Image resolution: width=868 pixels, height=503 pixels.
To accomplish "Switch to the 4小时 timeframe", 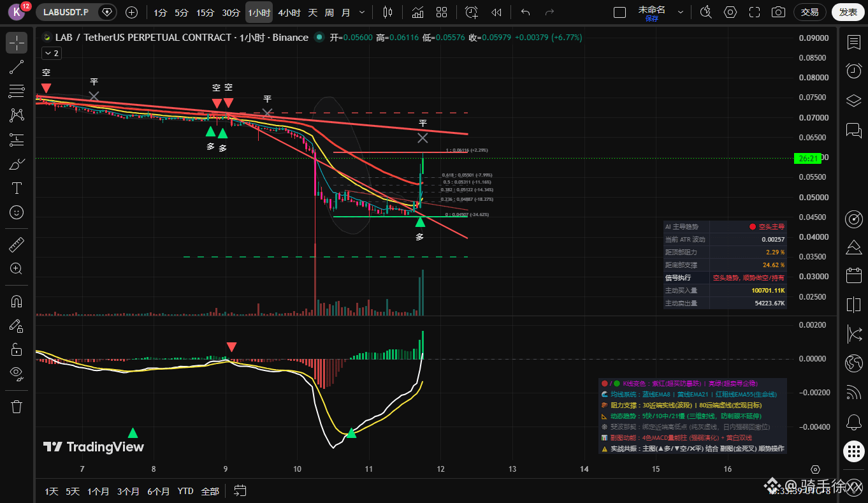I will click(x=289, y=12).
